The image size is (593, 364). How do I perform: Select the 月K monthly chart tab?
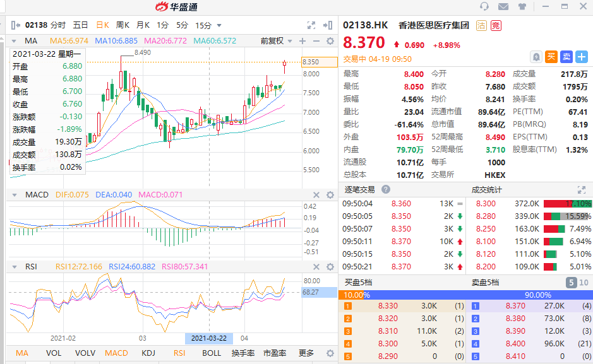143,25
